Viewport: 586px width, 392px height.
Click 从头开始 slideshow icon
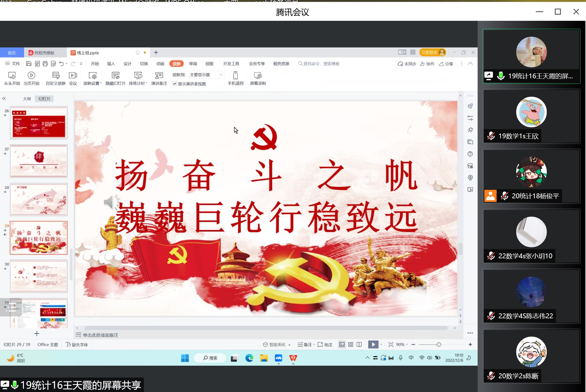[12, 75]
